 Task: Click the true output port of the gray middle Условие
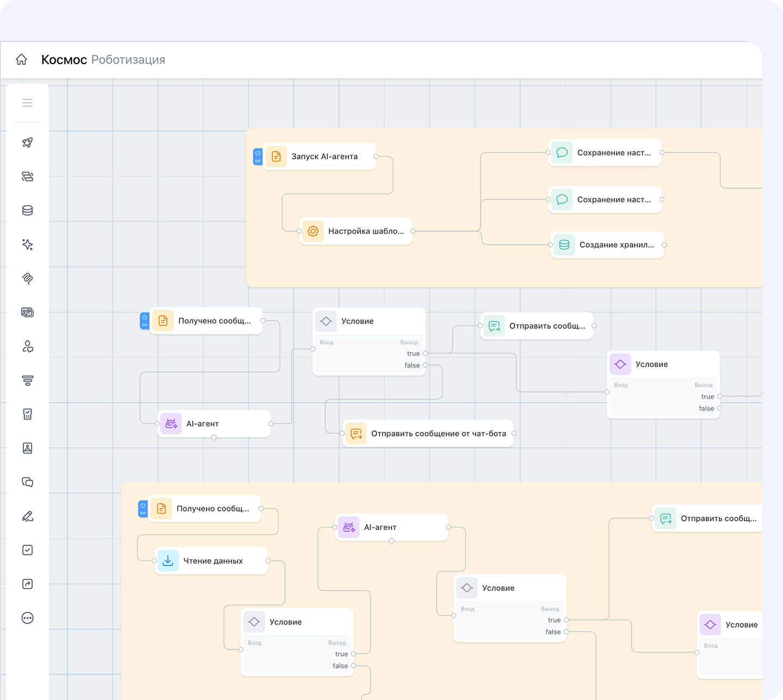[x=425, y=353]
